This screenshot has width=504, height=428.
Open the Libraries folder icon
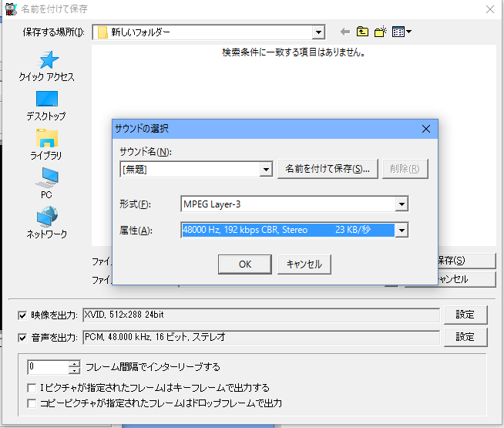point(46,139)
